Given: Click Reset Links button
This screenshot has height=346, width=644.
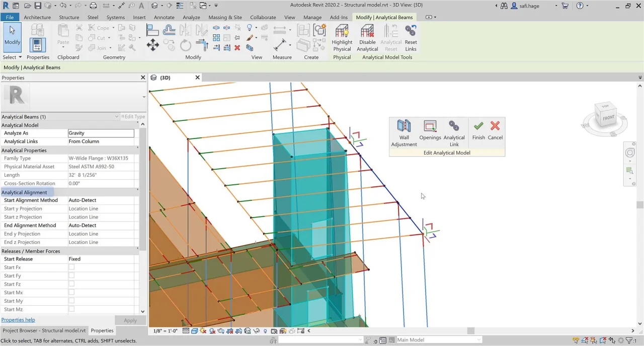Looking at the screenshot, I should [x=411, y=38].
